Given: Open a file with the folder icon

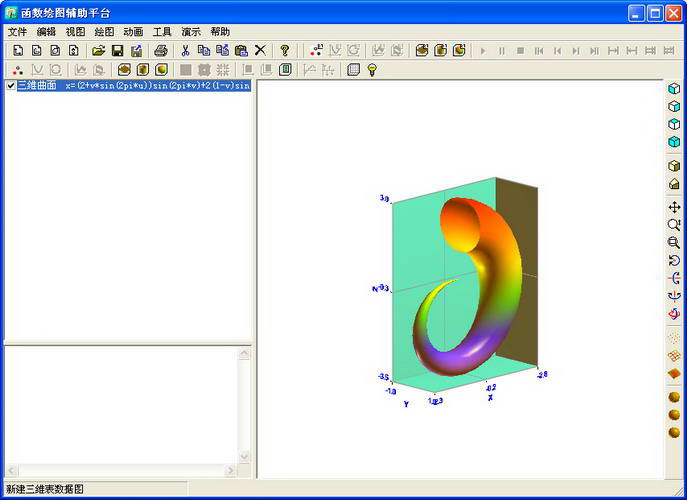Looking at the screenshot, I should 99,50.
